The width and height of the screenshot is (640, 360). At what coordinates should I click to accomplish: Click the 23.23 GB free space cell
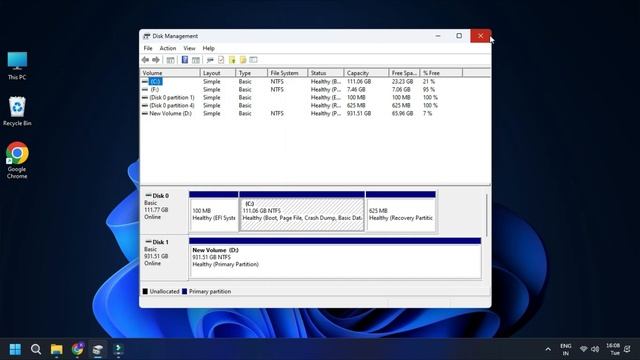(402, 82)
